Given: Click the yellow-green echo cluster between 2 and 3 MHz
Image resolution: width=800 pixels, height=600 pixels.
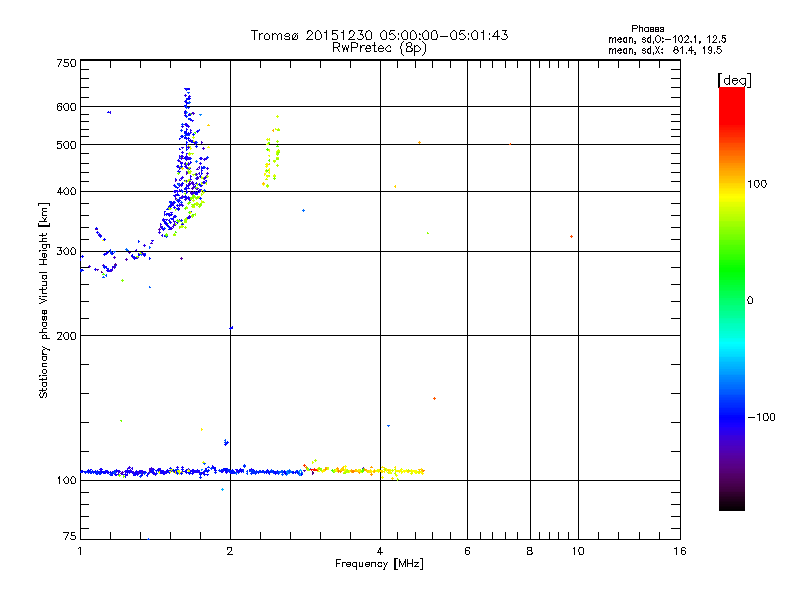Looking at the screenshot, I should tap(271, 152).
